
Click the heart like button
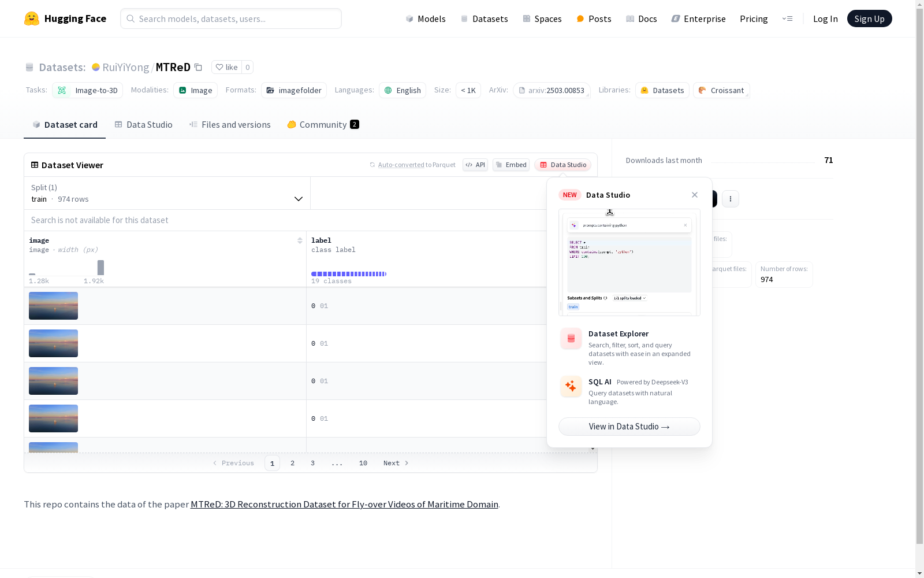click(x=226, y=67)
